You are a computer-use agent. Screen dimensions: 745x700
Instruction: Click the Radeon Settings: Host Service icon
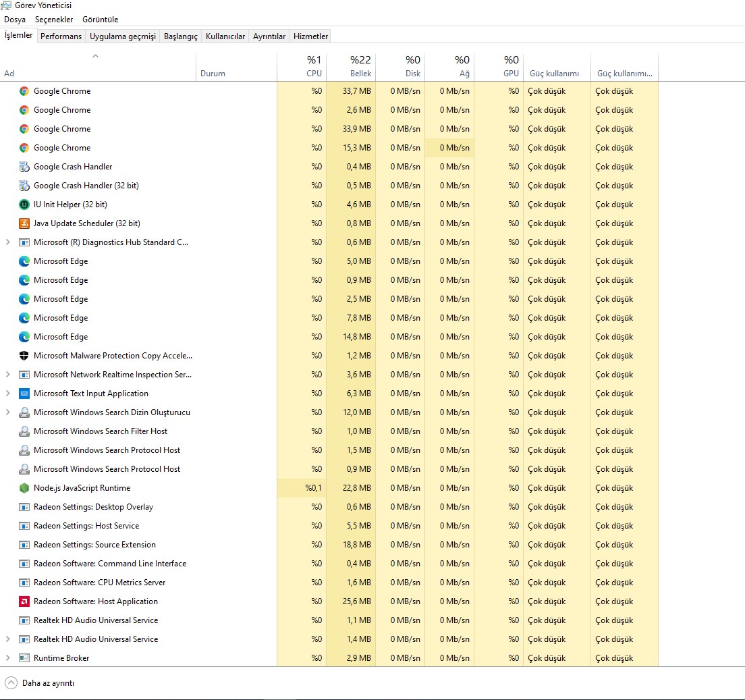click(x=24, y=526)
